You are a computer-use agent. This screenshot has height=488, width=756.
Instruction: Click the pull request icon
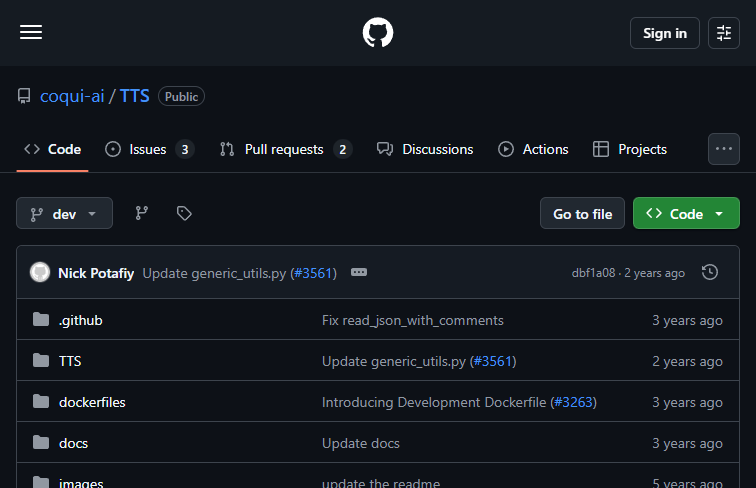point(227,149)
